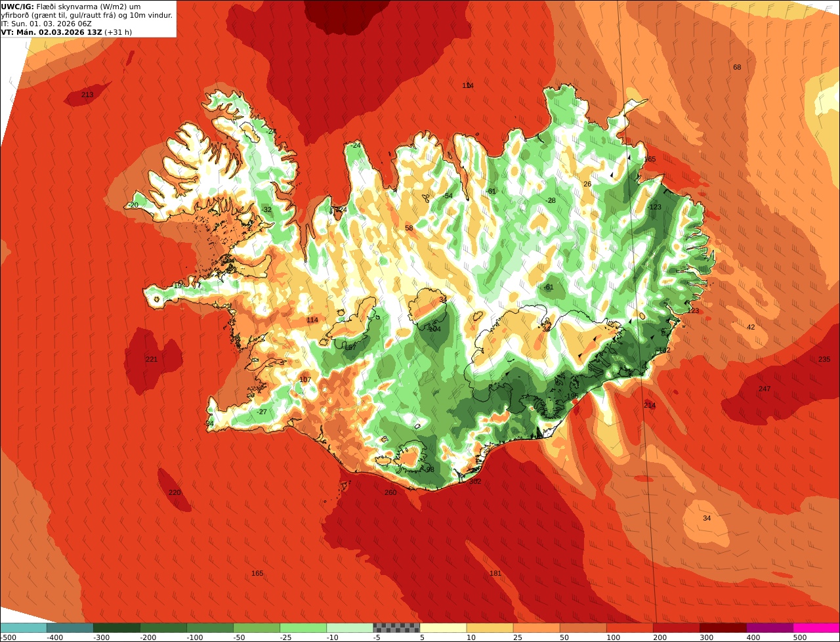Click the '-200' legend scale label
Image resolution: width=840 pixels, height=642 pixels.
pyautogui.click(x=148, y=637)
